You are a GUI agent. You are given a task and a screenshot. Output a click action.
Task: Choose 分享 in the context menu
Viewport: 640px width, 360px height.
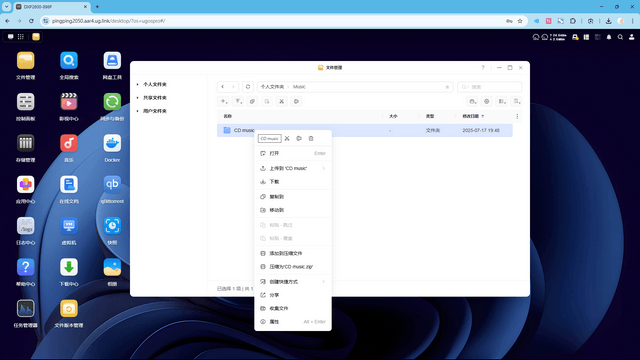(x=293, y=295)
